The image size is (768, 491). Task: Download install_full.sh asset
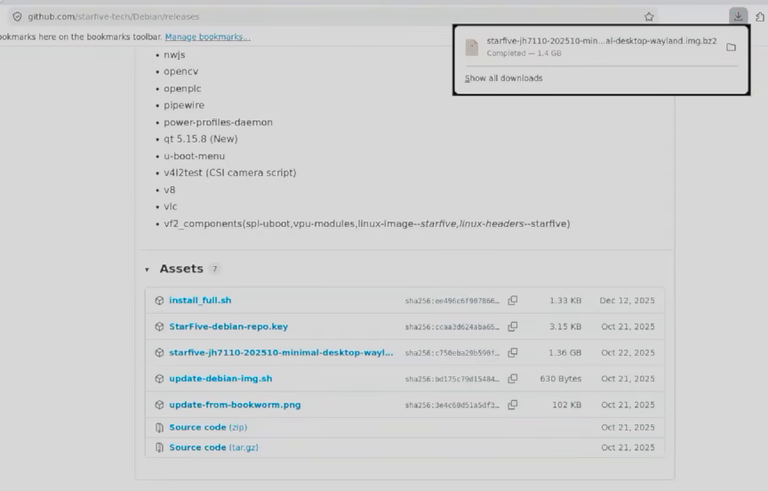(x=200, y=300)
